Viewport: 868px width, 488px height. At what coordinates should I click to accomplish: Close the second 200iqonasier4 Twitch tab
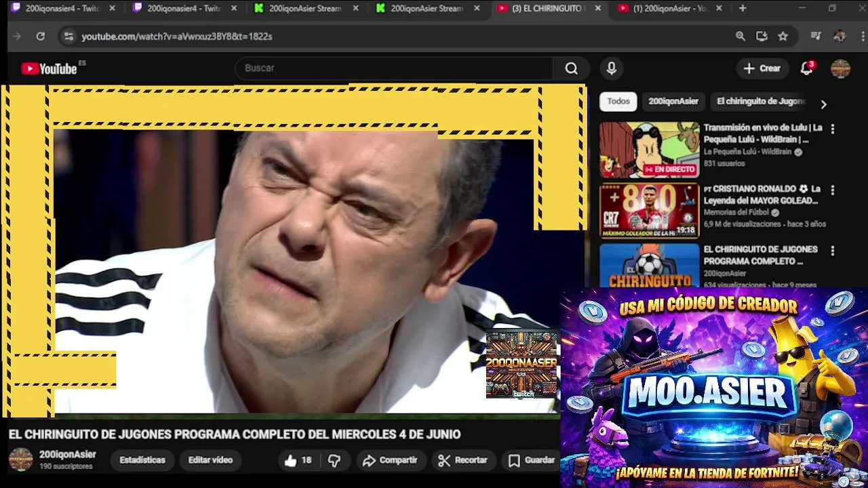pos(234,8)
